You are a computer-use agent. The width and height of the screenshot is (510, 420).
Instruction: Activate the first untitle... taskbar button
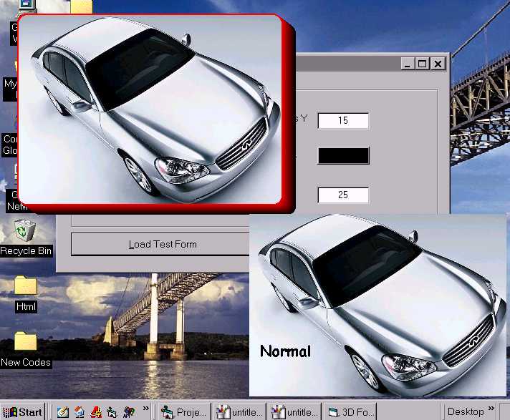click(x=240, y=412)
